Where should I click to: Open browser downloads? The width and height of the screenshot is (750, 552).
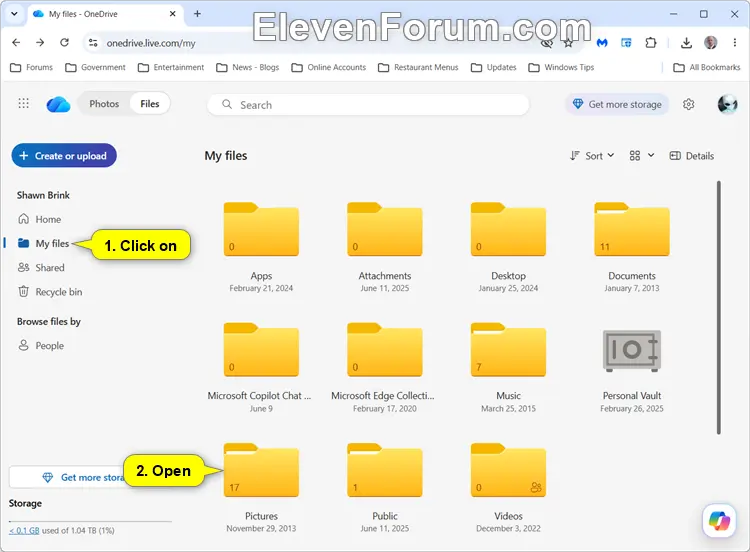(686, 43)
